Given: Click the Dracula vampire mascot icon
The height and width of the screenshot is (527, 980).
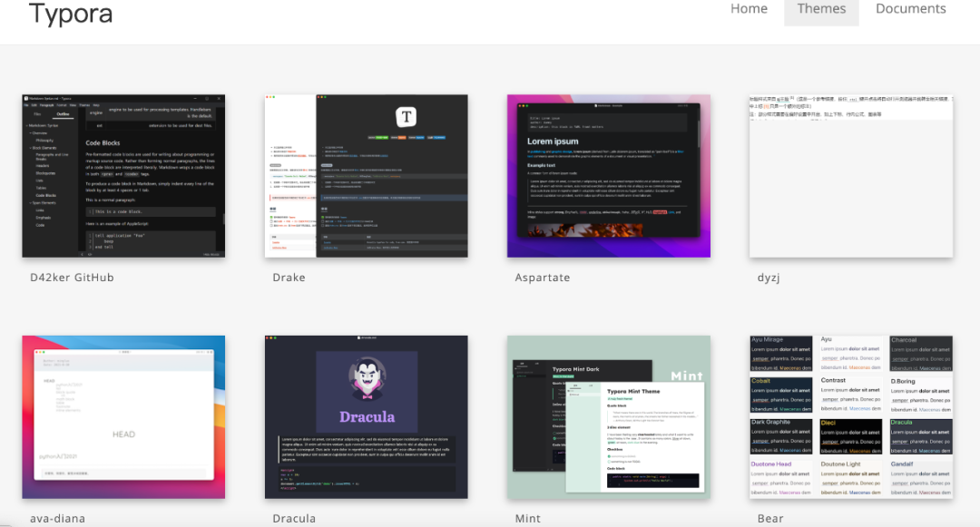Looking at the screenshot, I should pos(367,377).
